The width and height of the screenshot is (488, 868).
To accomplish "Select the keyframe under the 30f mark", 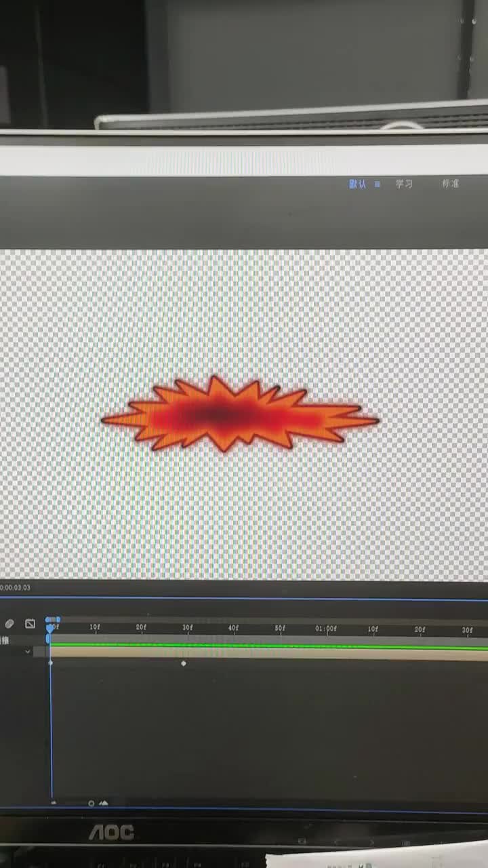I will click(x=184, y=664).
